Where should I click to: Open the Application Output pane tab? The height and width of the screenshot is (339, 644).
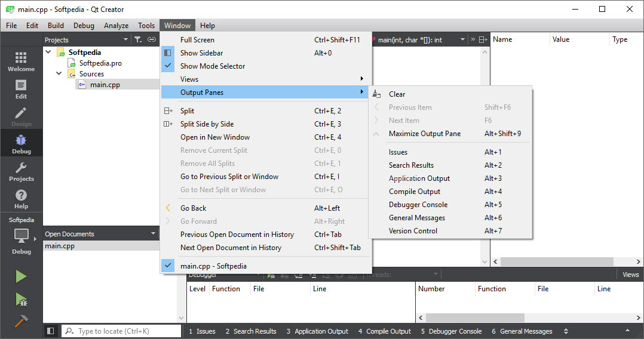click(x=317, y=331)
